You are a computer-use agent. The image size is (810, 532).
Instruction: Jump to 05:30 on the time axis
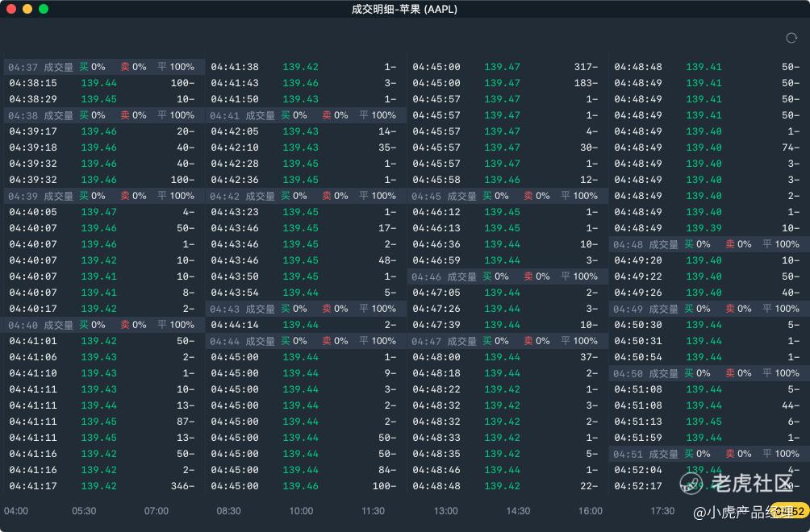click(84, 511)
